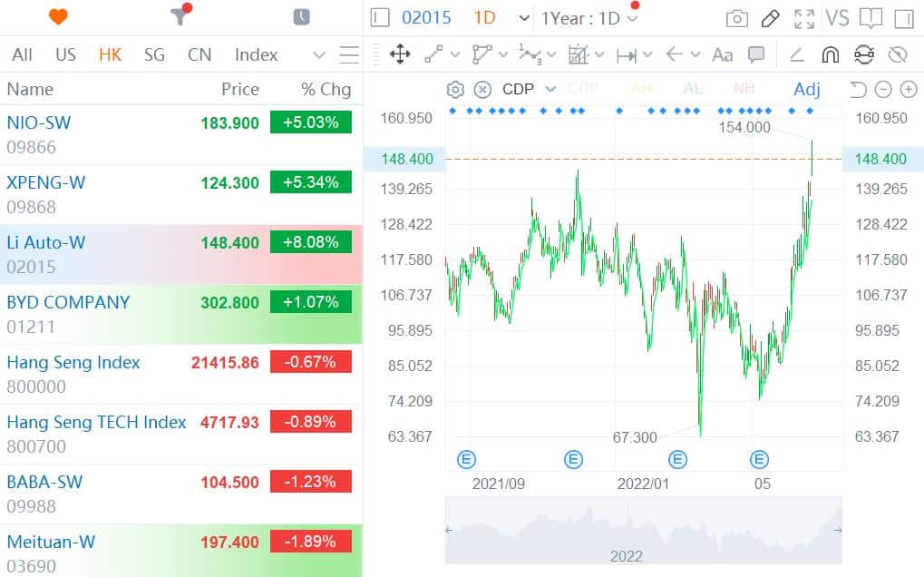Viewport: 924px width, 577px height.
Task: Select the Aa text annotation tool
Action: (722, 54)
